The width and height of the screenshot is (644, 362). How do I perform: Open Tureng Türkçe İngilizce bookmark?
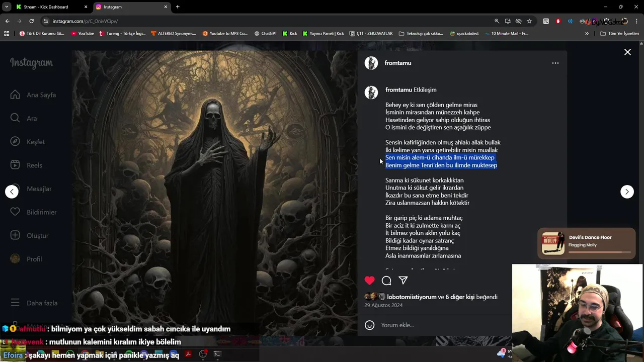coord(122,34)
